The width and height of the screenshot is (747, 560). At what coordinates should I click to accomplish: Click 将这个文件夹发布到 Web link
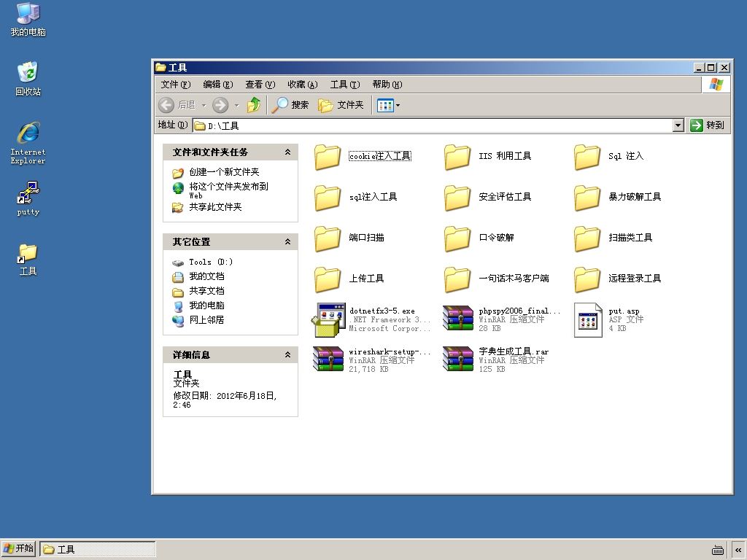228,190
